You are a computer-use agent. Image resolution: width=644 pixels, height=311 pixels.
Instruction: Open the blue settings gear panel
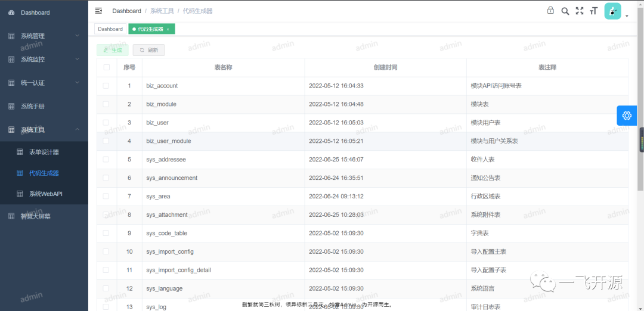[x=627, y=116]
